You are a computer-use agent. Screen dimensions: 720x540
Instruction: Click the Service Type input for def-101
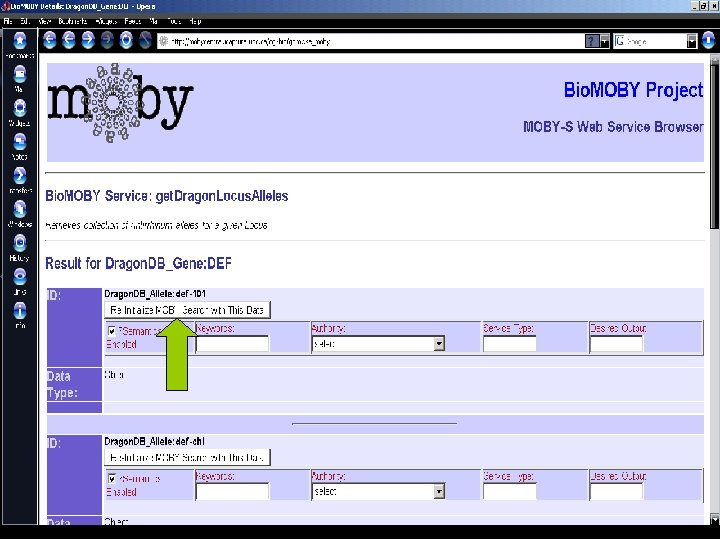point(510,343)
